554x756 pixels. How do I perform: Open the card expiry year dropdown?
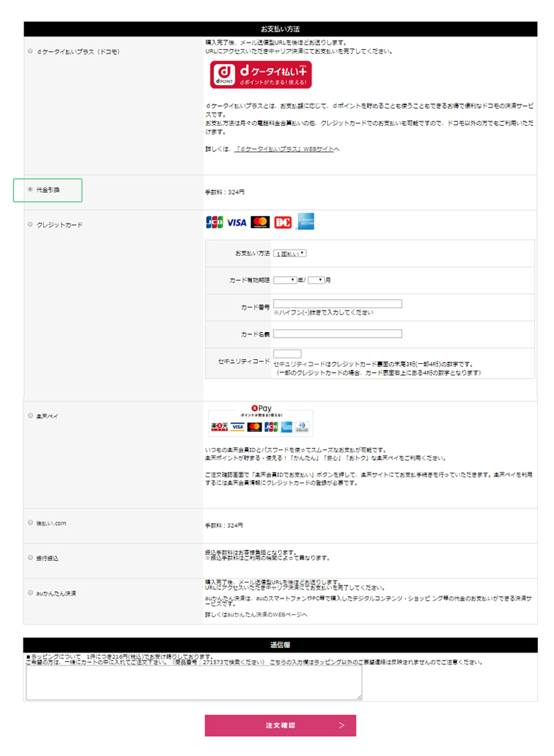click(285, 279)
